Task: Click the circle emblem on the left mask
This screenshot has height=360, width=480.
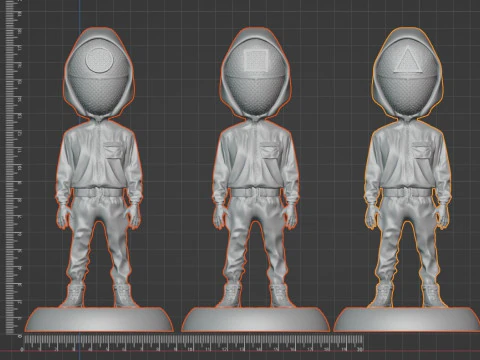Action: coord(100,60)
